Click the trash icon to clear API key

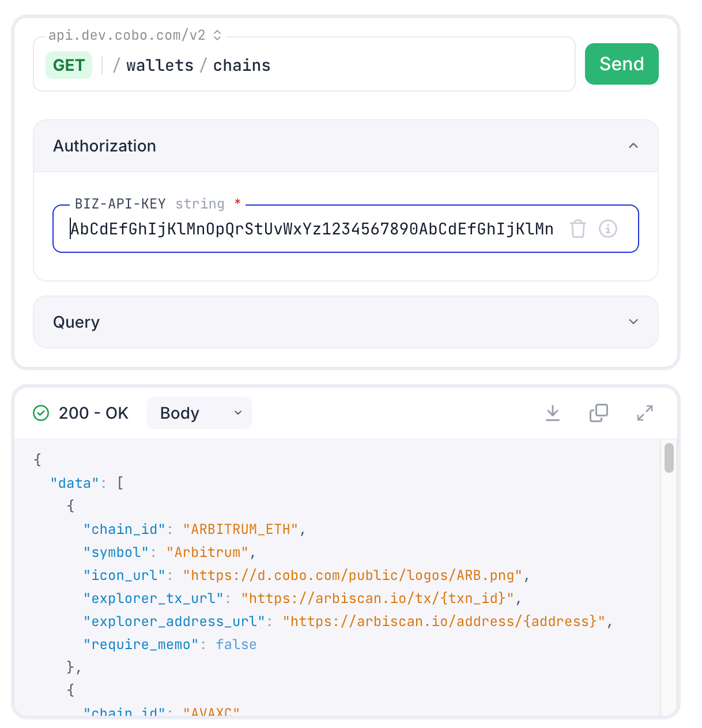[x=578, y=229]
